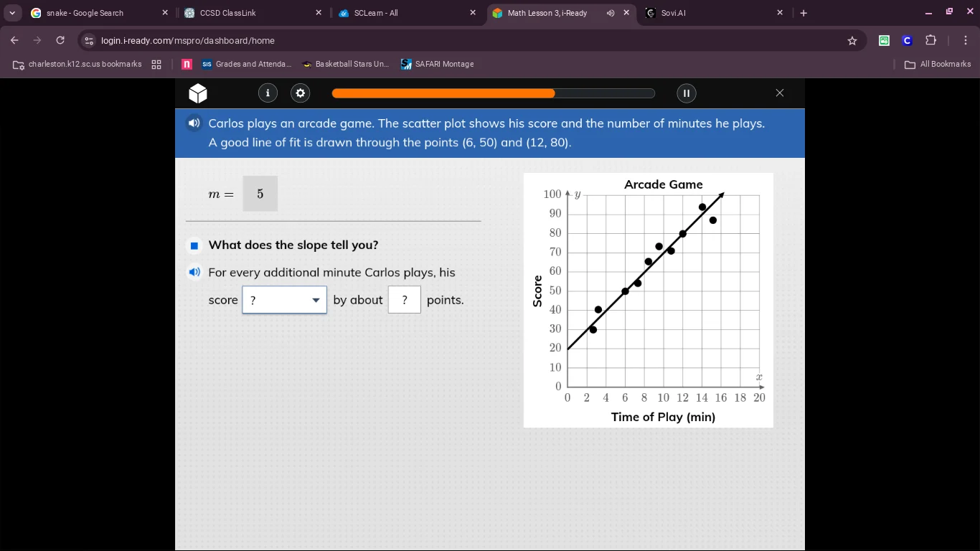Open Chrome's three-dot menu
Image resolution: width=980 pixels, height=551 pixels.
[x=966, y=41]
